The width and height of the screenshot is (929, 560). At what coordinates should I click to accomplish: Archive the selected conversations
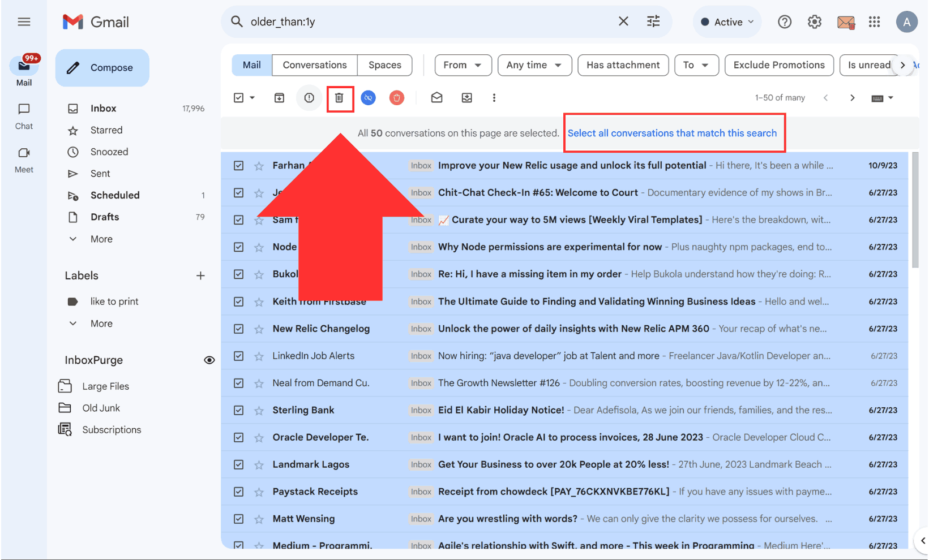tap(279, 98)
